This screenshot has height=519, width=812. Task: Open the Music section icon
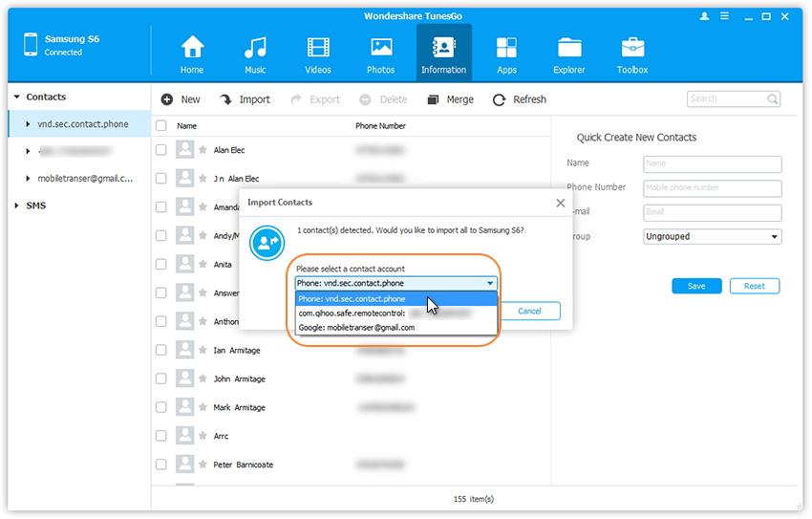tap(255, 48)
